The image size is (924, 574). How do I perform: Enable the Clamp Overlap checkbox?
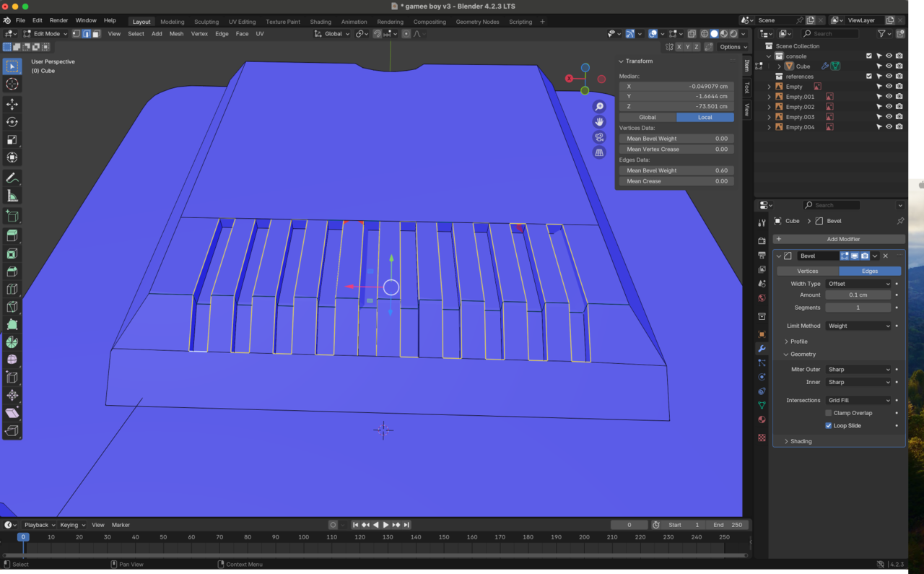click(x=829, y=413)
